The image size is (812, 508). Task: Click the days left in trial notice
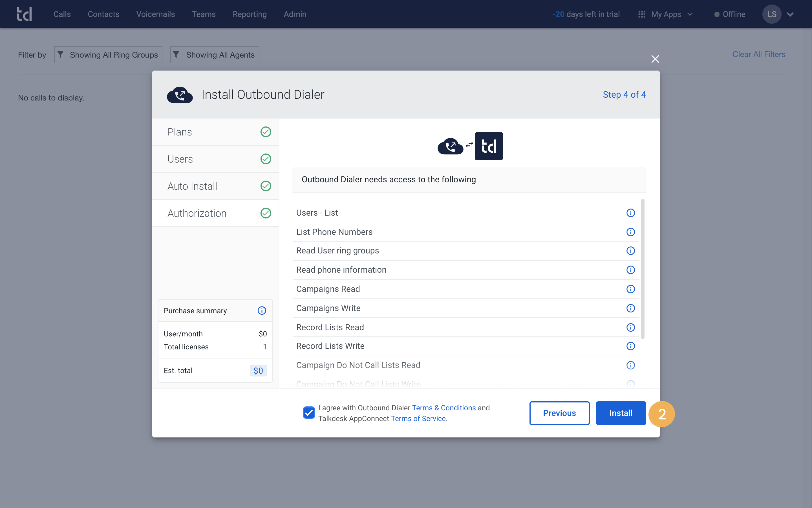pos(586,14)
